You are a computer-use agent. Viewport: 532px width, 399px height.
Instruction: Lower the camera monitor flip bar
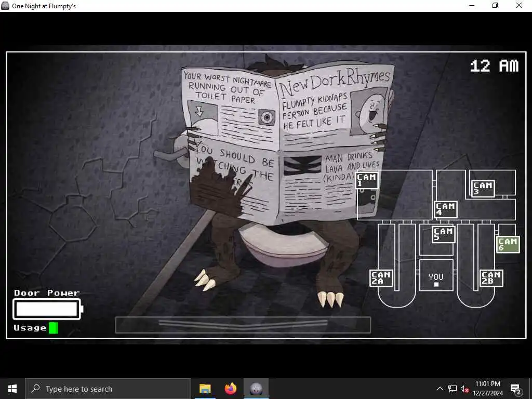tap(243, 325)
